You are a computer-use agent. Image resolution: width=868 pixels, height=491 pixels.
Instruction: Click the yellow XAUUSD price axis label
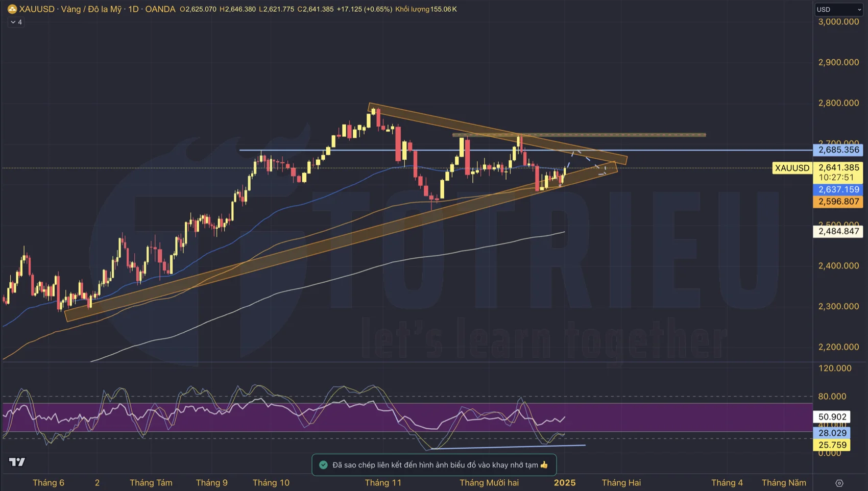792,168
